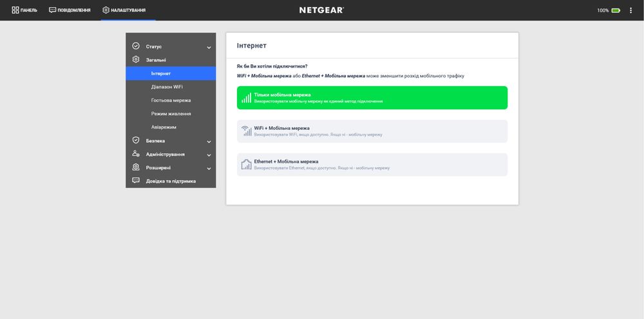Expand the Адміністрування section chevron

coord(209,156)
